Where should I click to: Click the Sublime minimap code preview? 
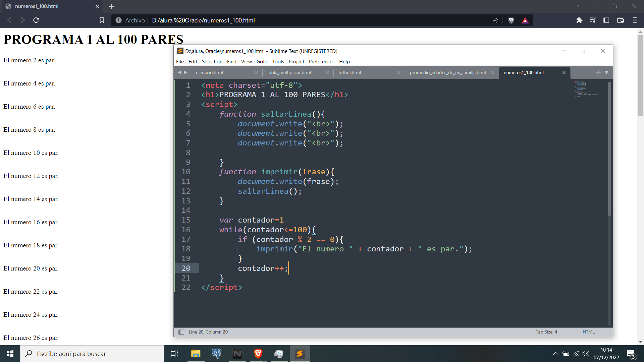tap(585, 89)
